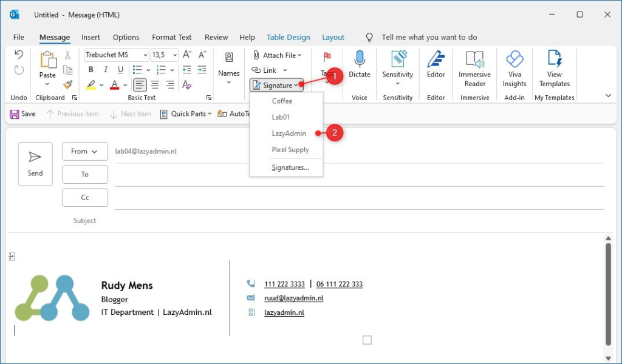Click the To button
The width and height of the screenshot is (622, 364).
click(x=85, y=174)
